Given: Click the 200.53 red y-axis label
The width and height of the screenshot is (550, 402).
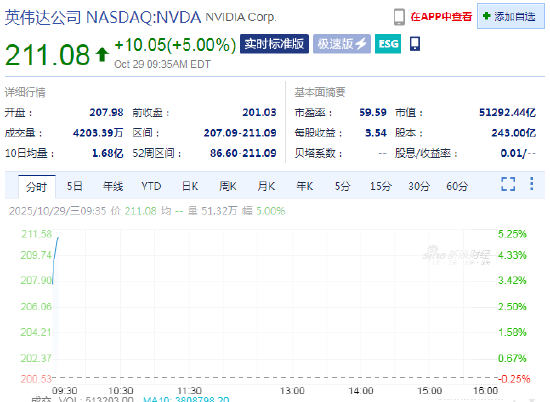Looking at the screenshot, I should pyautogui.click(x=36, y=379).
